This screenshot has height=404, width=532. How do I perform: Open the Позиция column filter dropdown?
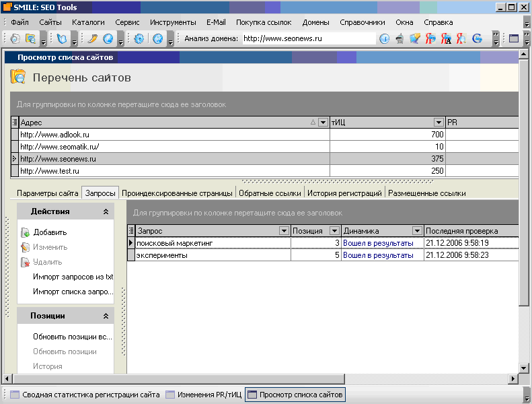[335, 231]
